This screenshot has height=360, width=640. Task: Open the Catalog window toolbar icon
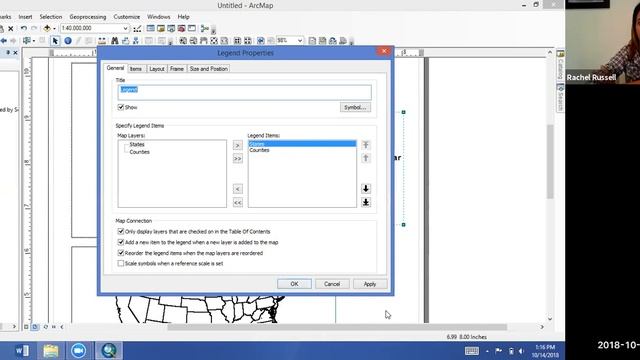pos(161,29)
